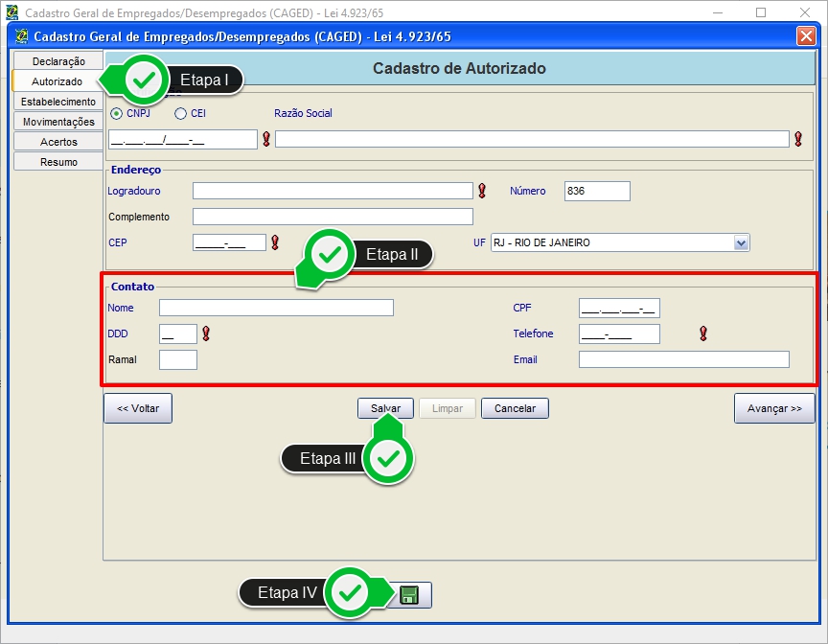This screenshot has height=644, width=828.
Task: Open the UF state dropdown
Action: coord(742,242)
